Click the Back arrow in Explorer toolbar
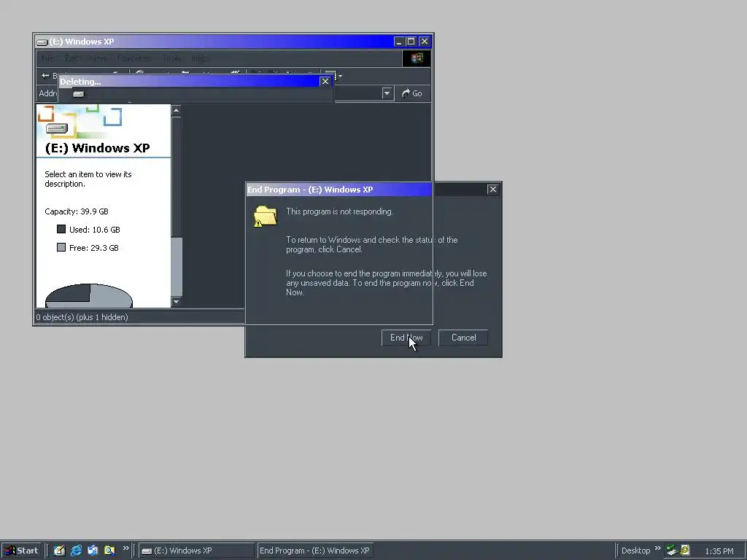747x560 pixels. click(46, 75)
